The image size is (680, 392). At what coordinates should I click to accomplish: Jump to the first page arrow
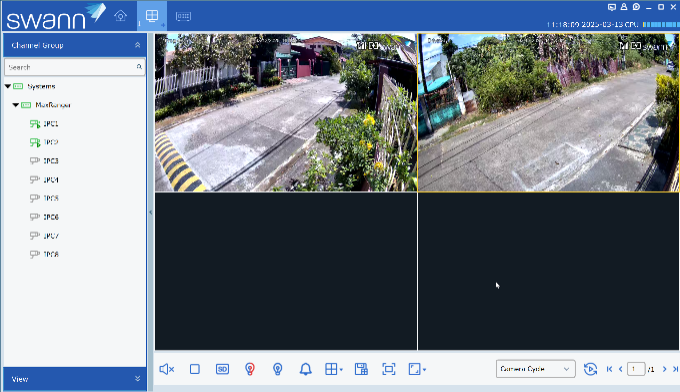[x=609, y=369]
